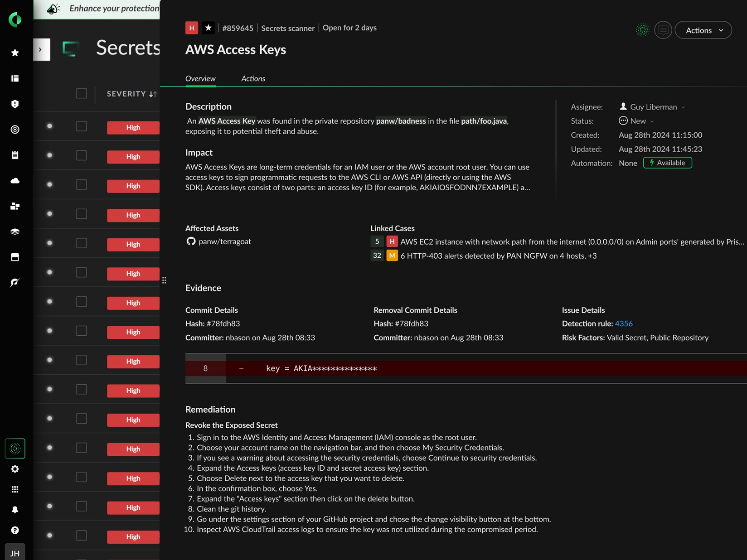Check the first High severity row checkbox
Screen dimensions: 747x560
81,126
